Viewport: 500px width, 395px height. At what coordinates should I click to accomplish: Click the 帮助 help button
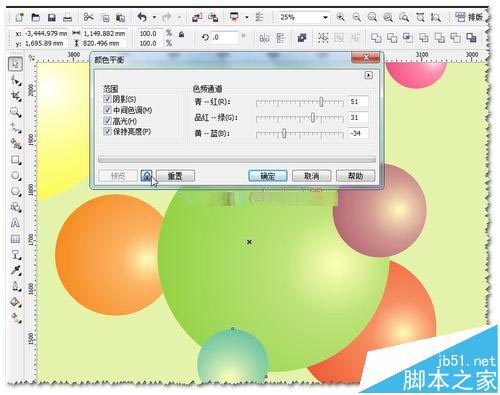tap(355, 176)
